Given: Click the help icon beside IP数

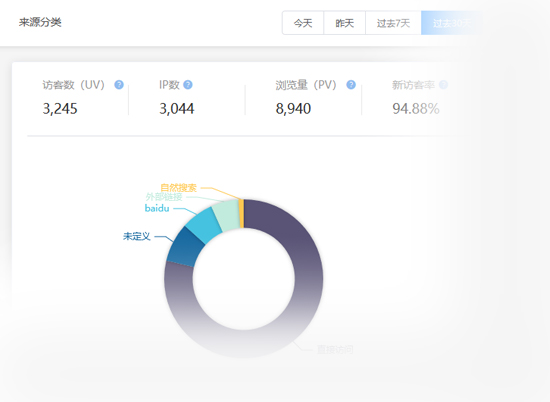Looking at the screenshot, I should 188,85.
